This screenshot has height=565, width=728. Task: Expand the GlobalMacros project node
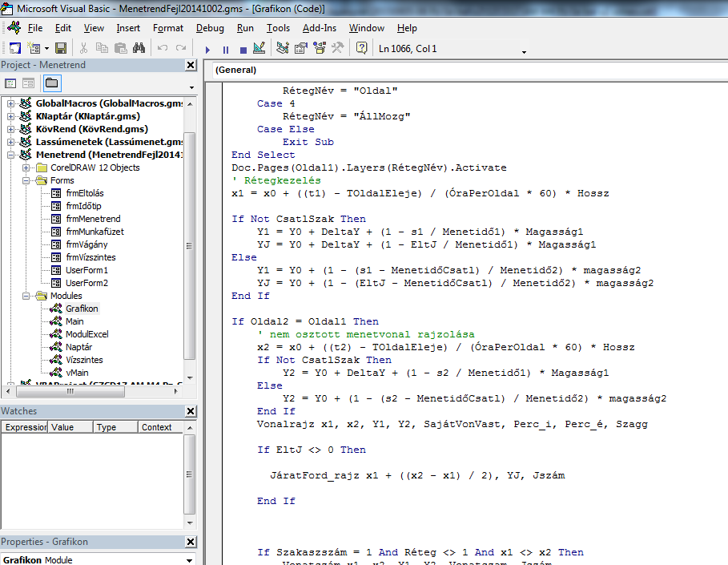tap(10, 103)
